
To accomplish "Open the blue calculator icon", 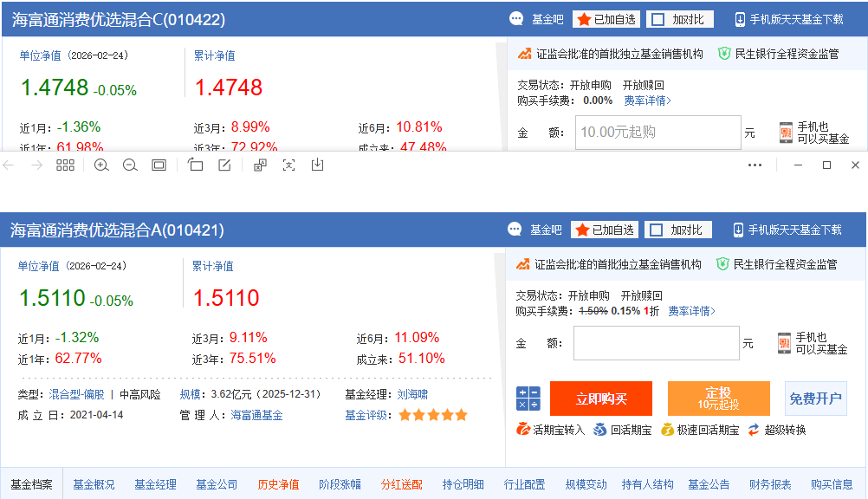I will [528, 399].
